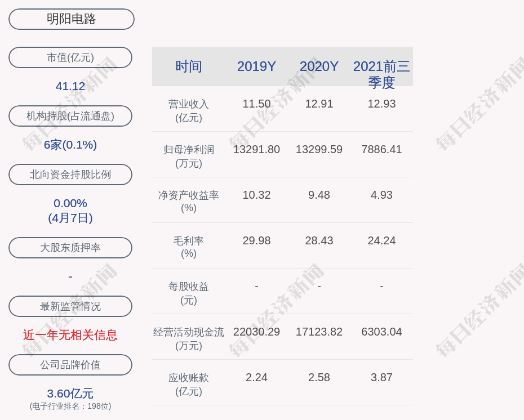Click the 营业收入(亿元) row label
524x420 pixels.
coord(189,110)
